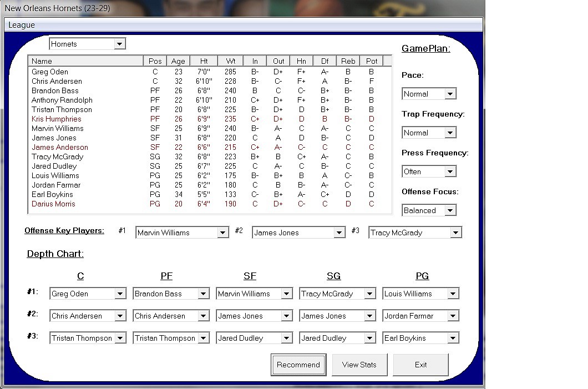Click the Pot rating column header
The height and width of the screenshot is (389, 588).
coord(372,61)
